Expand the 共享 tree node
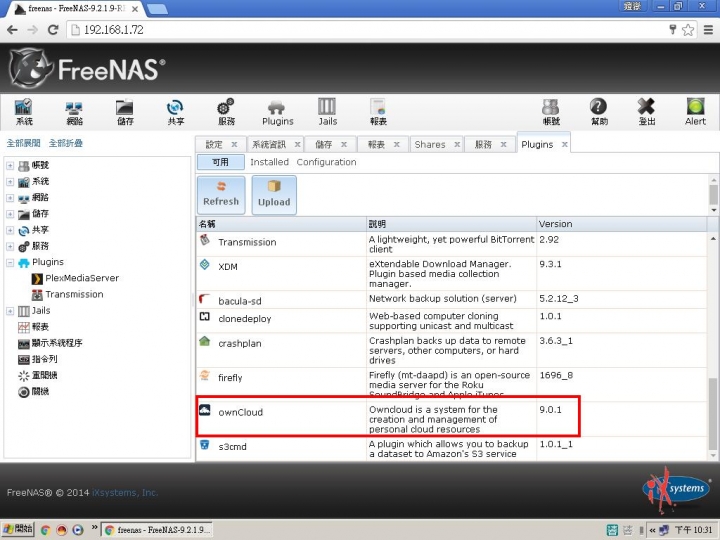The width and height of the screenshot is (720, 540). [x=10, y=231]
